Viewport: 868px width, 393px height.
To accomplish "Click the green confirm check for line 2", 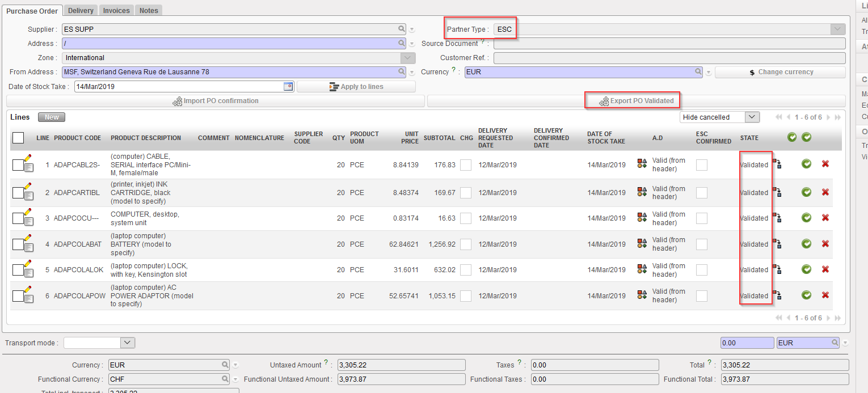I will [x=806, y=193].
